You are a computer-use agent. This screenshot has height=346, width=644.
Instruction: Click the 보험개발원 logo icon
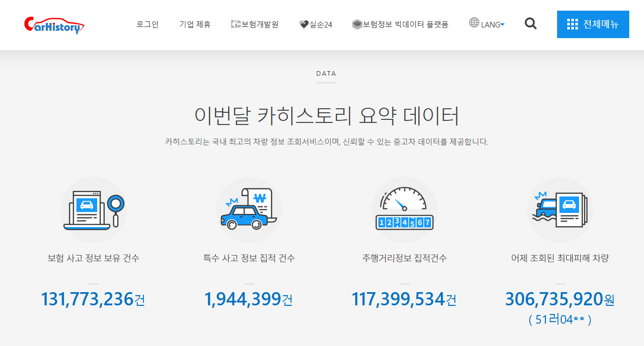coord(236,24)
